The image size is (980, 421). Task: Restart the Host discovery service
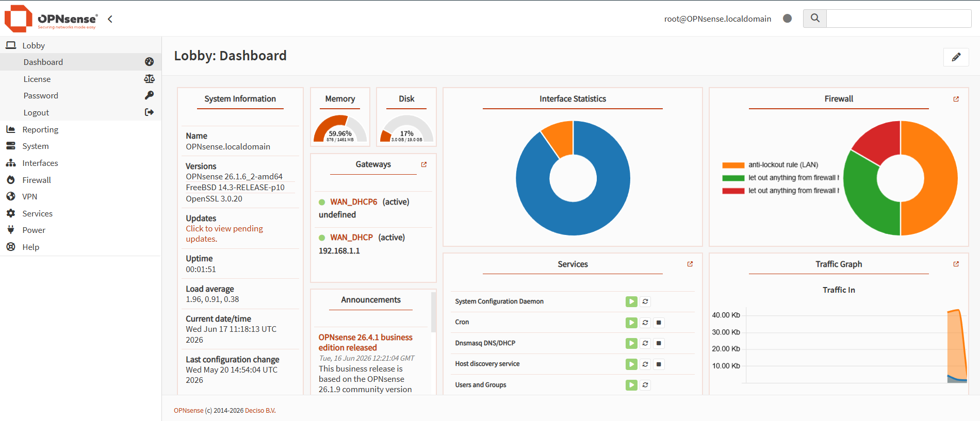[645, 364]
